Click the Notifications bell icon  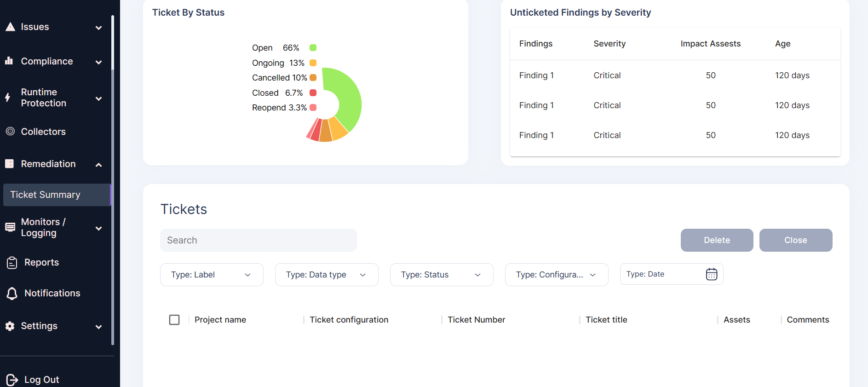click(x=12, y=293)
